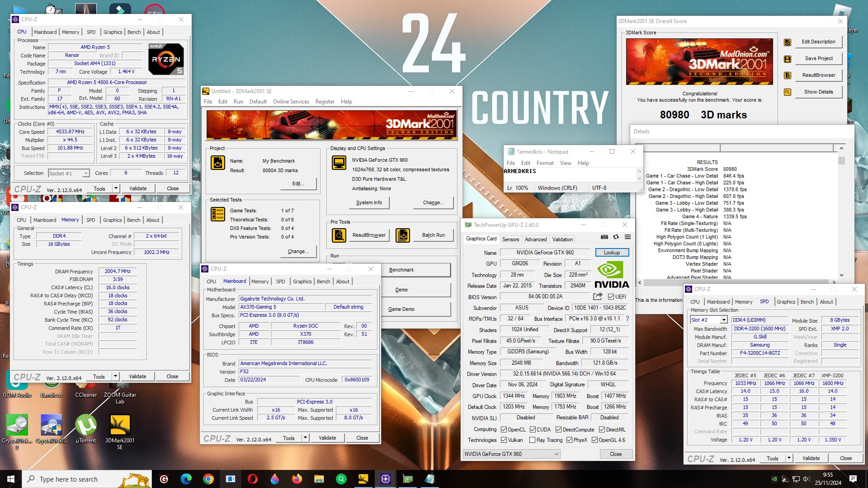Click the Lookup button in GPU-Z

(x=612, y=253)
